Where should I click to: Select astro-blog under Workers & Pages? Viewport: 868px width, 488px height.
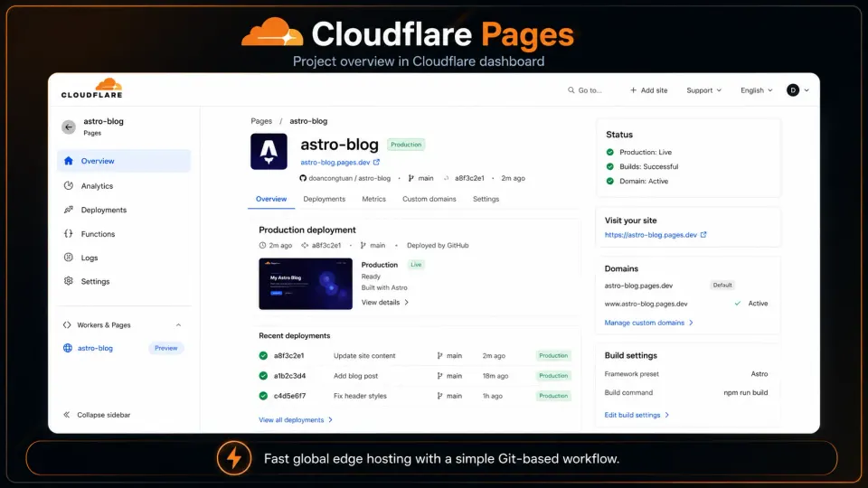pyautogui.click(x=95, y=348)
